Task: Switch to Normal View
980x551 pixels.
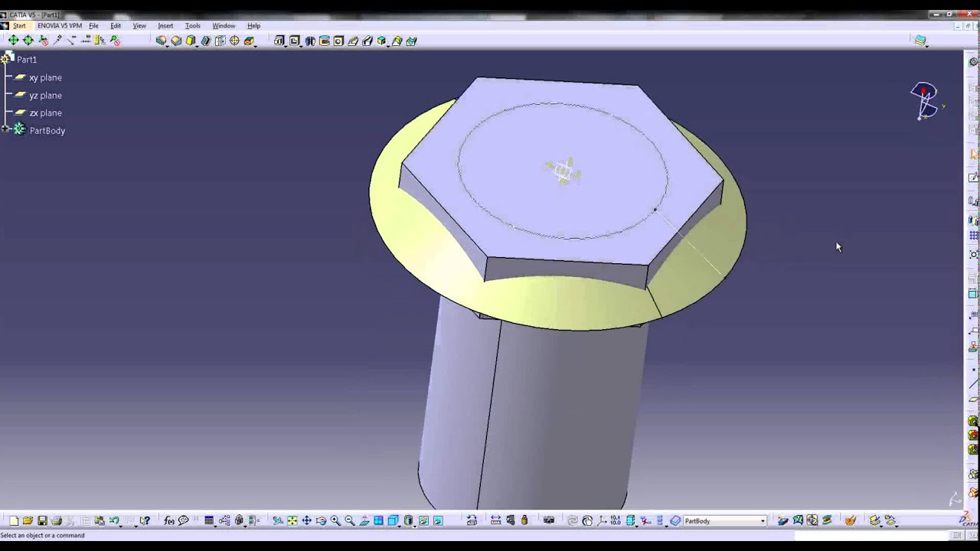Action: tap(364, 521)
